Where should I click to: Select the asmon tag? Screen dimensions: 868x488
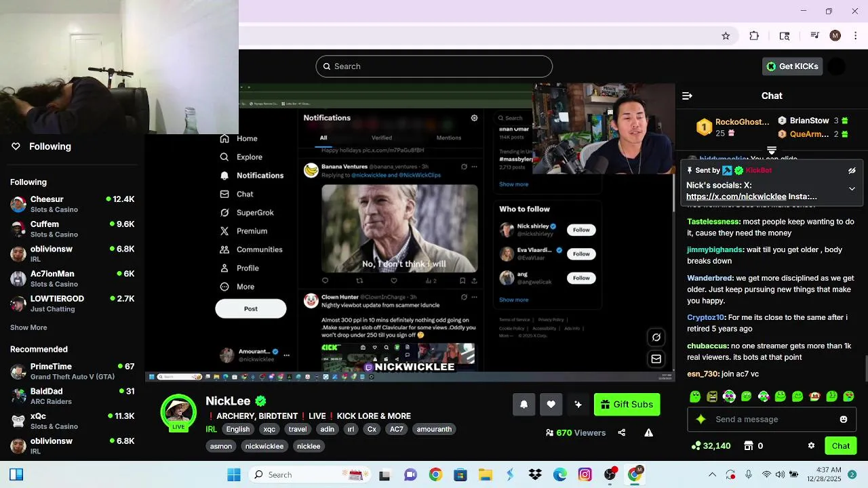click(221, 446)
